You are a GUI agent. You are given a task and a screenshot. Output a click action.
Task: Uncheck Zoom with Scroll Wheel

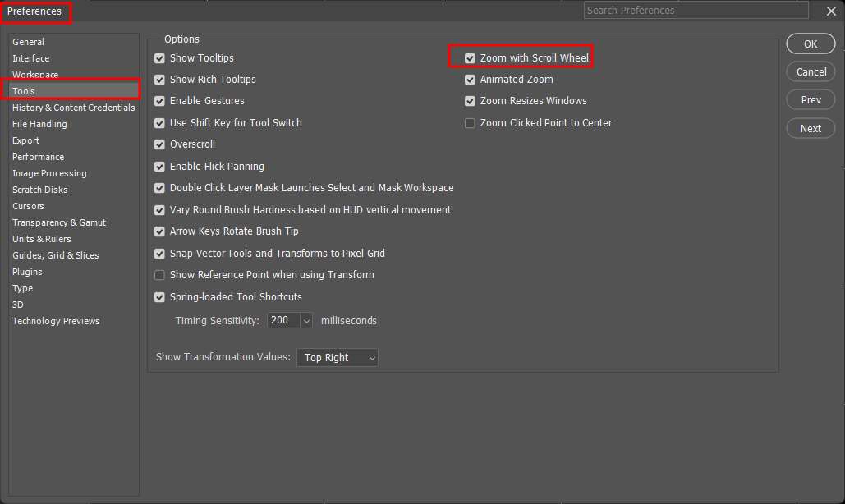[470, 58]
